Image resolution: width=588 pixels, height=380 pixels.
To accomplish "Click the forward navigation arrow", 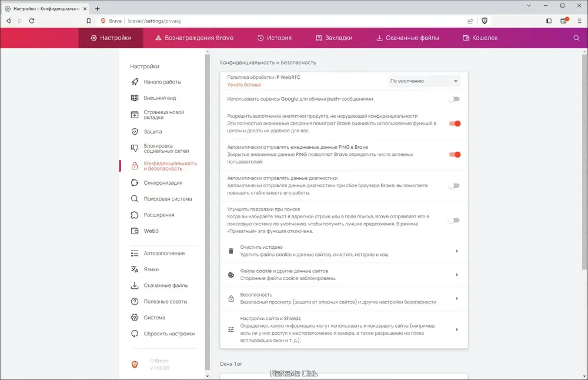I will click(20, 21).
